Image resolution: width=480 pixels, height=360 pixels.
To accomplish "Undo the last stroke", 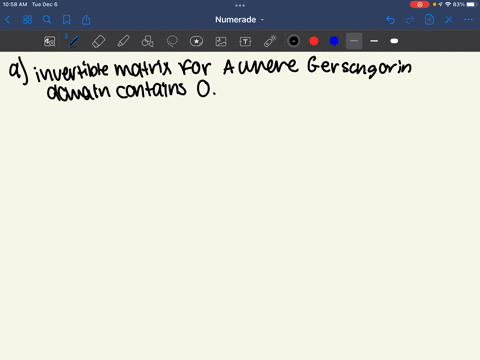I will [x=390, y=20].
